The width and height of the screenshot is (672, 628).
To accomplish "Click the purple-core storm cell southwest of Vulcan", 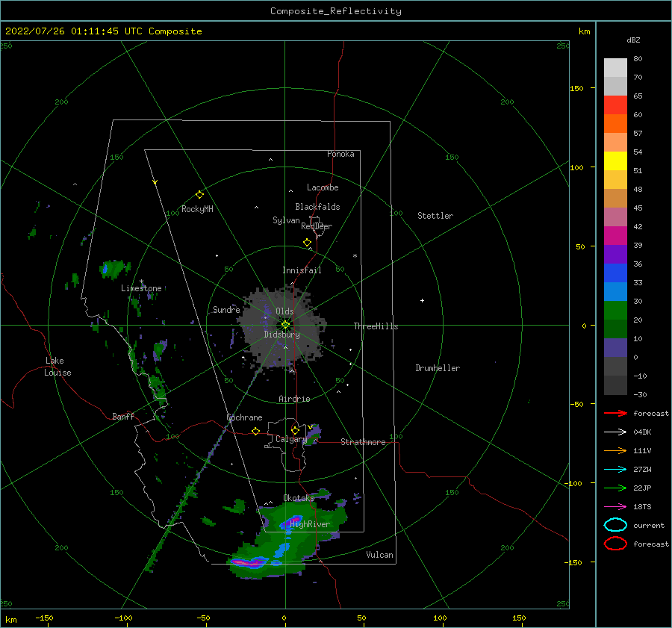I will [x=251, y=562].
